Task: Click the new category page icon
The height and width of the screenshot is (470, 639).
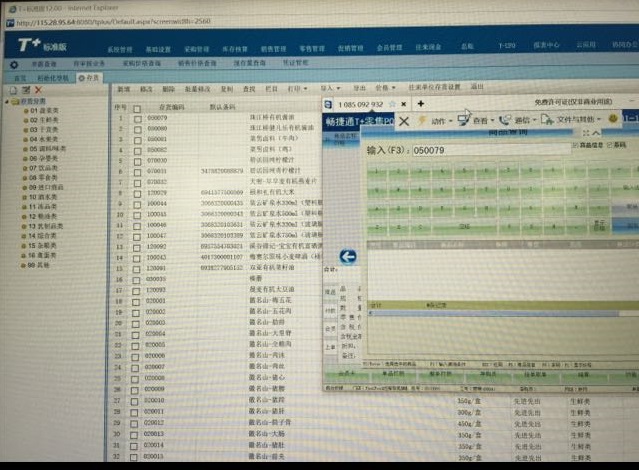Action: pos(13,90)
